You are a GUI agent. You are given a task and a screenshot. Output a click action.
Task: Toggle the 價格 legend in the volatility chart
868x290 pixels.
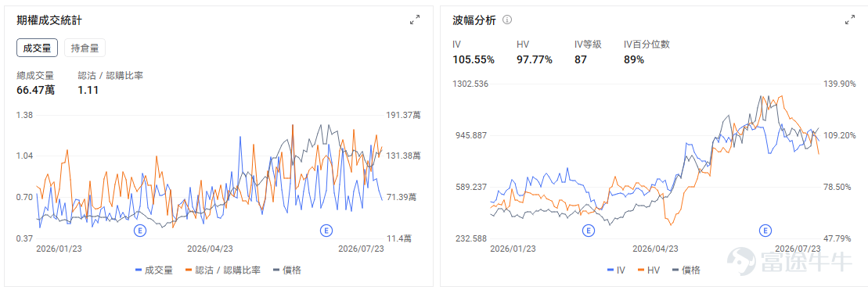[686, 270]
